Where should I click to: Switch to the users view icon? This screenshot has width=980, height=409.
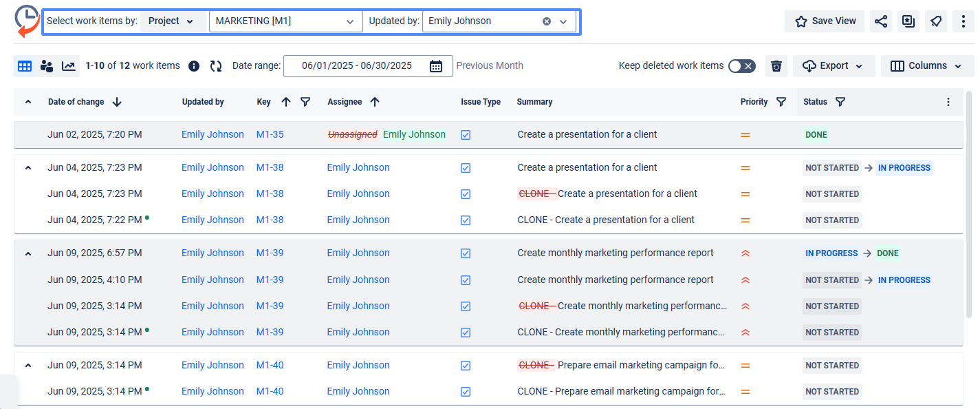point(47,66)
